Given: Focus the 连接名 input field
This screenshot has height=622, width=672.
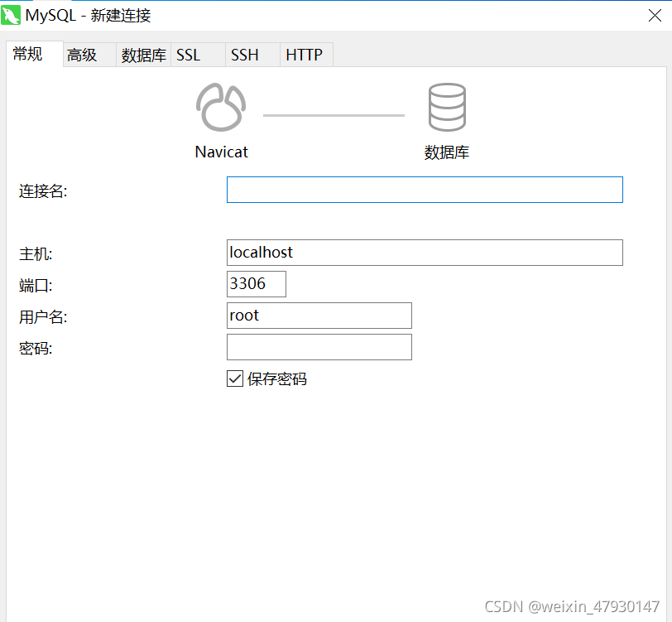Looking at the screenshot, I should [x=425, y=190].
